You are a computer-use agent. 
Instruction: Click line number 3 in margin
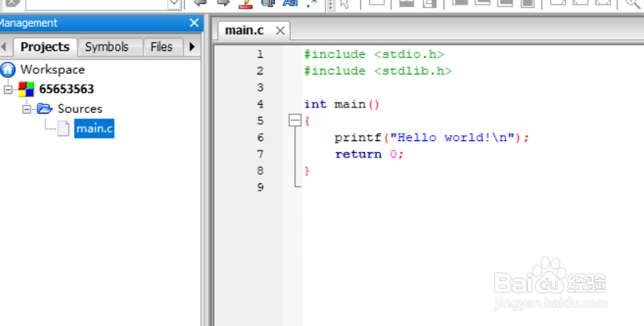(260, 88)
